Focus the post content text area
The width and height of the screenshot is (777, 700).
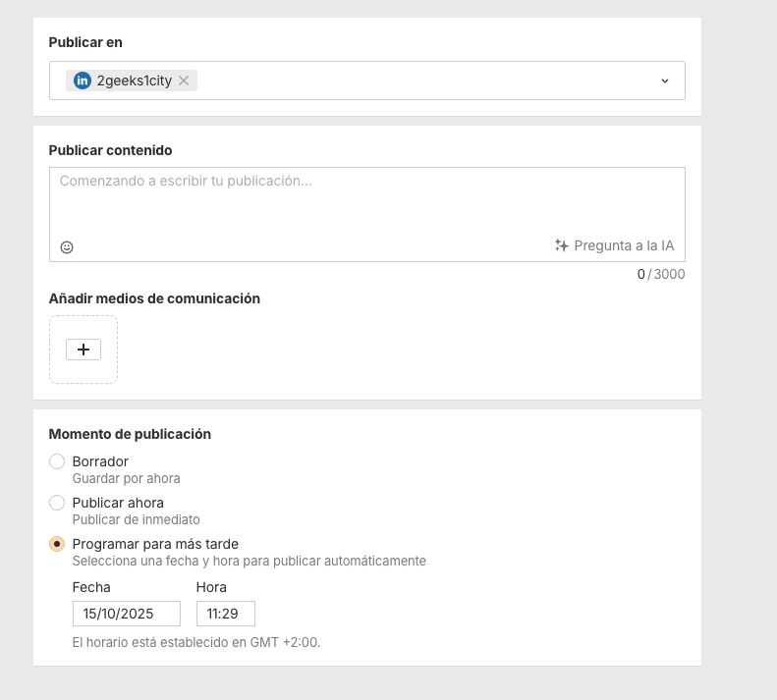pos(366,201)
